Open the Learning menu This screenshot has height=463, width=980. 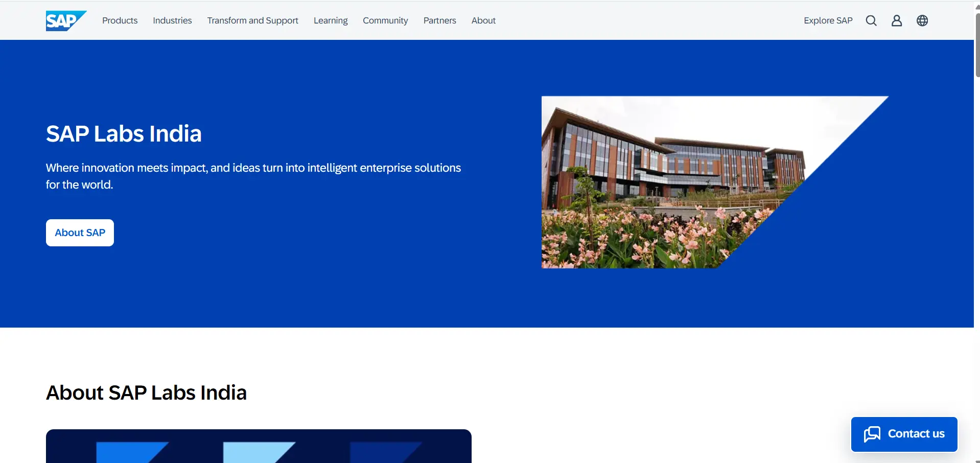pyautogui.click(x=331, y=20)
